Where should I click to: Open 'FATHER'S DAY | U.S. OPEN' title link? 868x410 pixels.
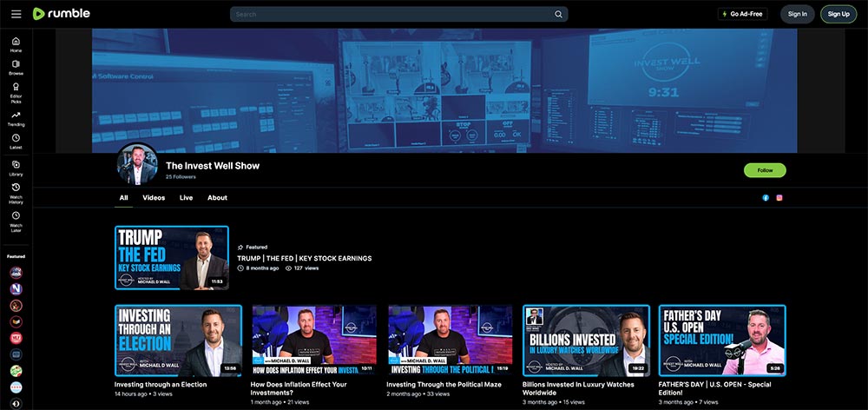tap(714, 388)
